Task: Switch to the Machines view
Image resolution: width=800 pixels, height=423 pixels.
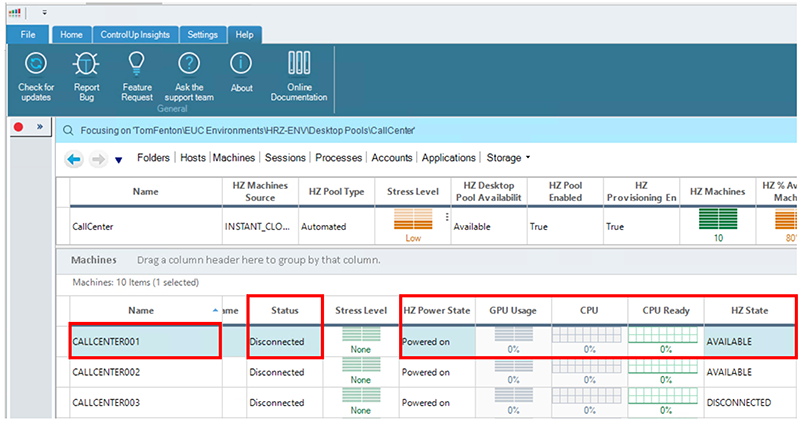Action: tap(234, 158)
